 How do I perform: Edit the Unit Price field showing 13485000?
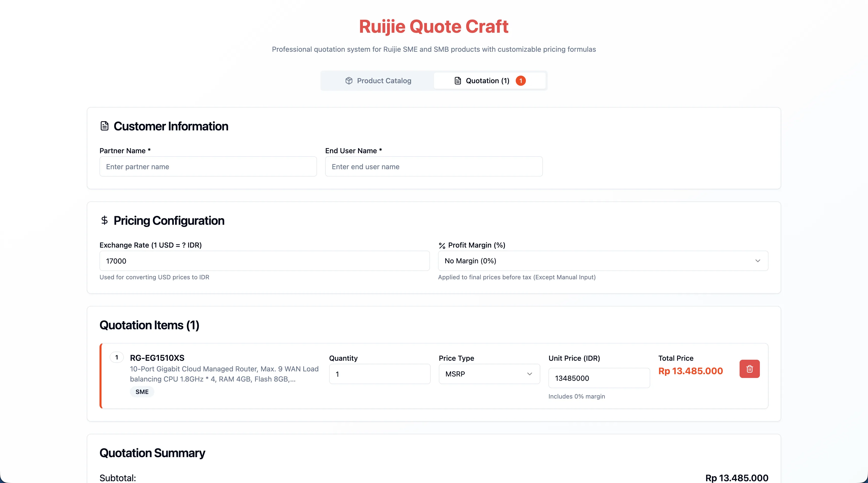[599, 378]
